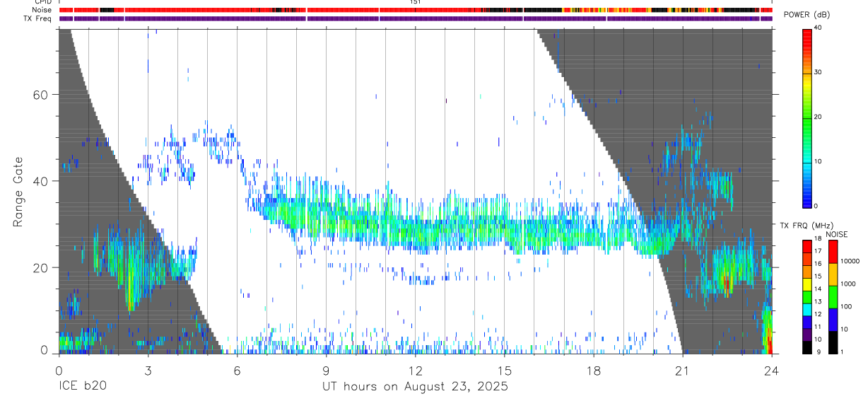Click the yellow segment of the NOISE color bar
Image resolution: width=868 pixels, height=401 pixels.
[832, 274]
